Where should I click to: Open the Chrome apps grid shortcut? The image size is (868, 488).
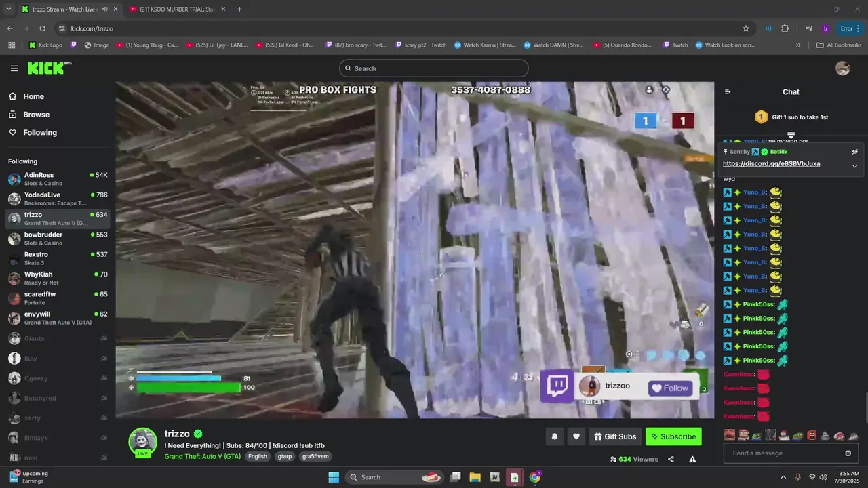pos(12,45)
